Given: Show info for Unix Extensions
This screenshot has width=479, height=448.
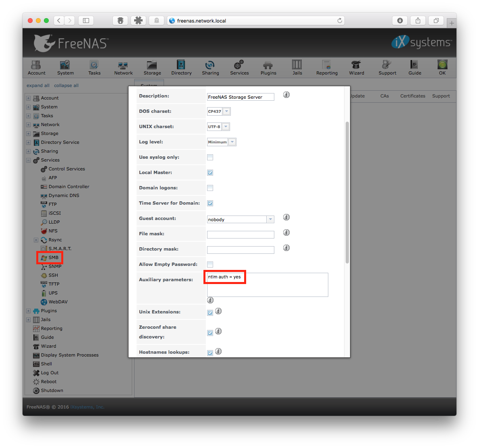Looking at the screenshot, I should (218, 311).
